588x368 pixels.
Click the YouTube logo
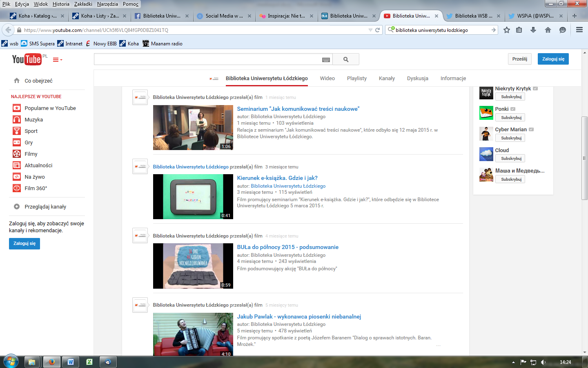pyautogui.click(x=27, y=59)
